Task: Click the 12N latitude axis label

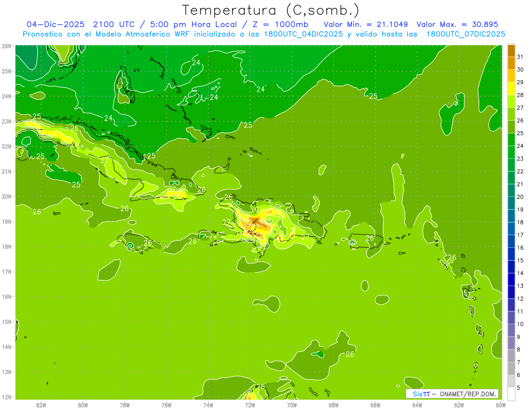Action: [7, 397]
